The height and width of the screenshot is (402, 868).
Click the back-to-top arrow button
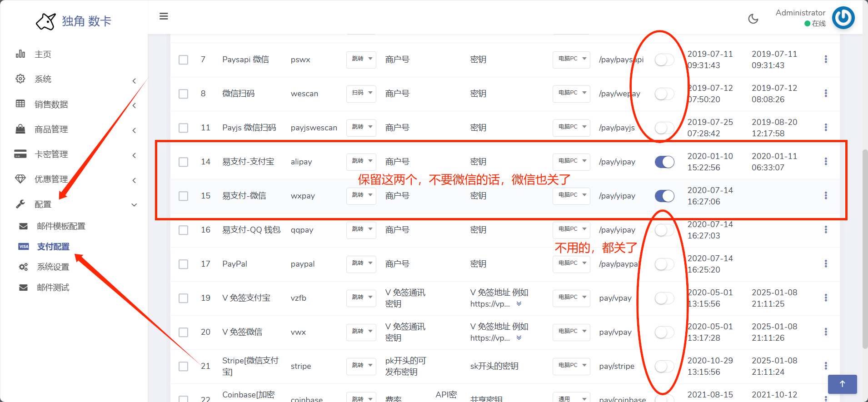point(842,384)
